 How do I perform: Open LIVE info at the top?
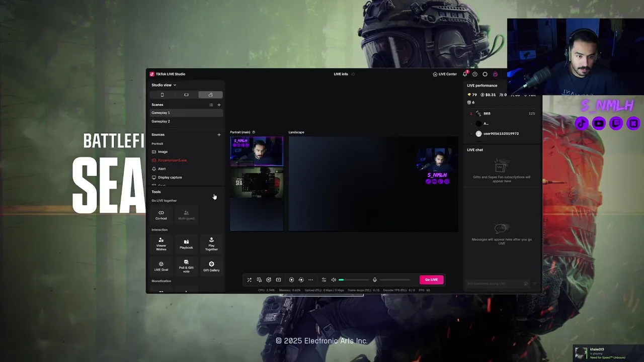[x=344, y=74]
